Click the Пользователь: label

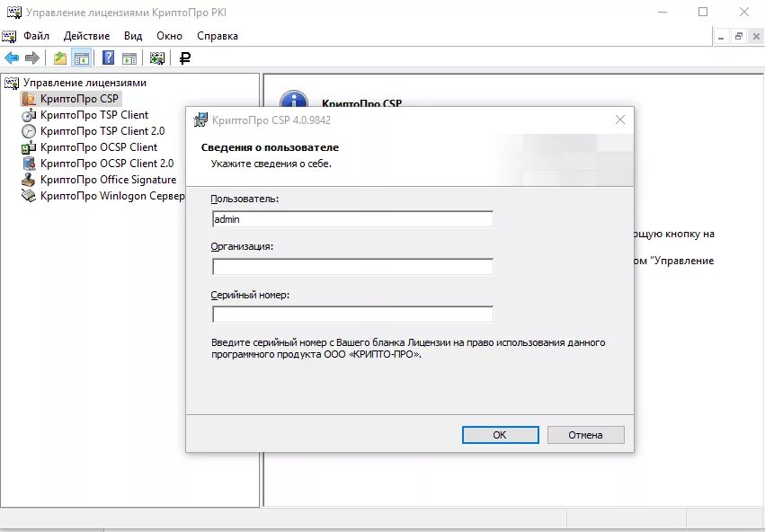click(x=245, y=199)
